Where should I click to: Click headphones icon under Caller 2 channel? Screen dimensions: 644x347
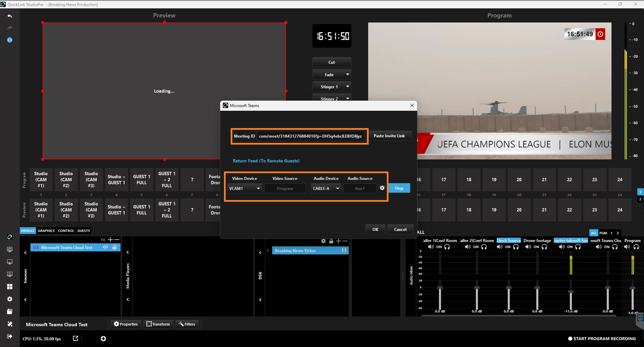[x=484, y=247]
